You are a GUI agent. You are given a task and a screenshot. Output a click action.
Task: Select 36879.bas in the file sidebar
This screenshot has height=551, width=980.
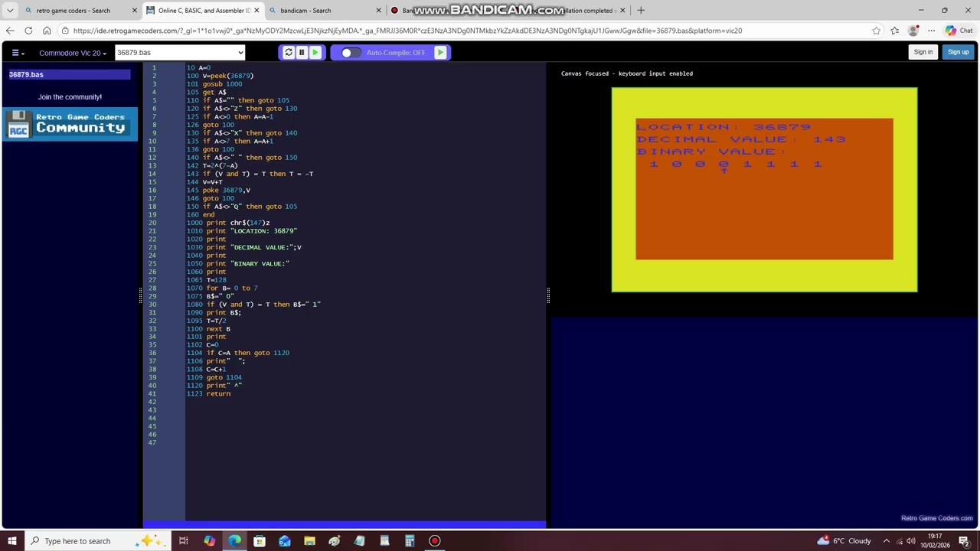[x=70, y=74]
